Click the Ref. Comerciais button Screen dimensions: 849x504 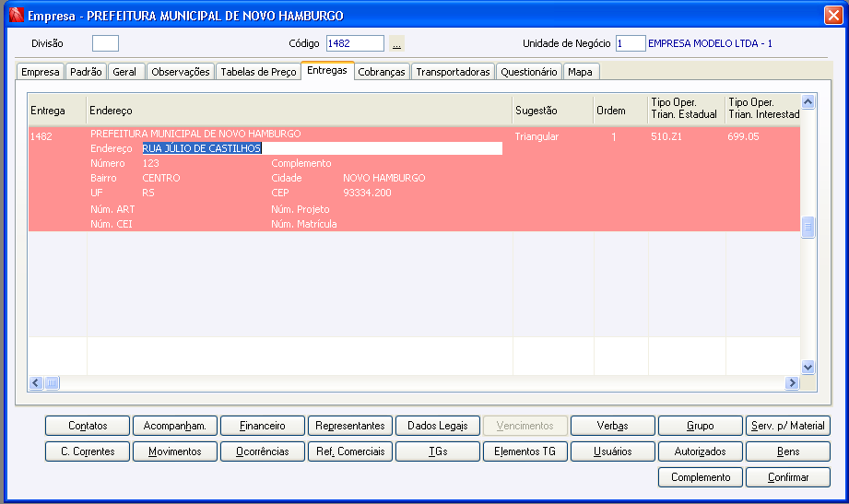pos(350,451)
